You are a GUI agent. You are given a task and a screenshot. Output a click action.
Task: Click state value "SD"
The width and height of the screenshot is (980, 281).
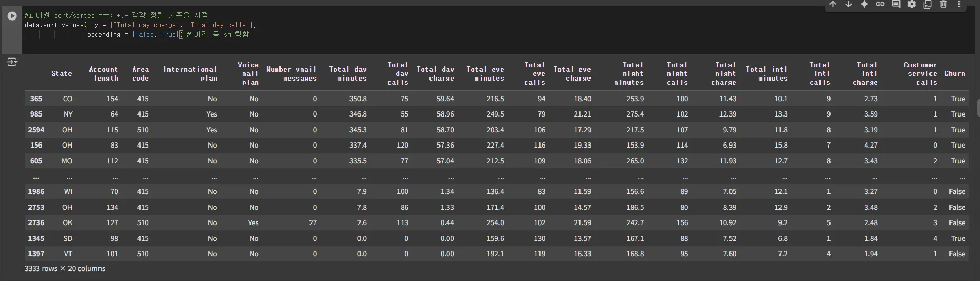pyautogui.click(x=68, y=238)
